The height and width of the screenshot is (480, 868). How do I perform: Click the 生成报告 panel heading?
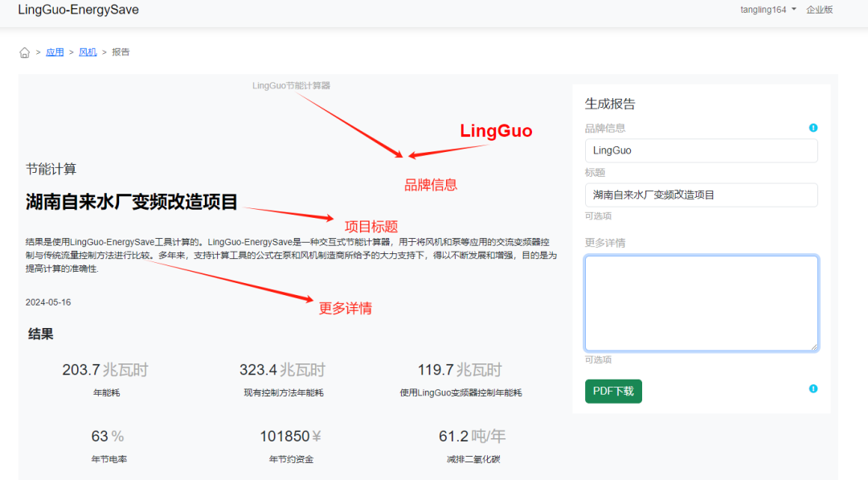[x=610, y=104]
